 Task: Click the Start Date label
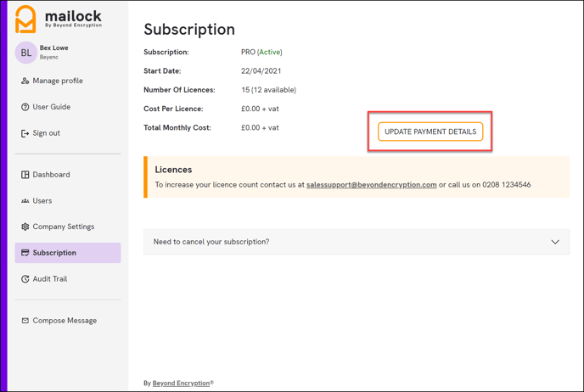pyautogui.click(x=162, y=71)
